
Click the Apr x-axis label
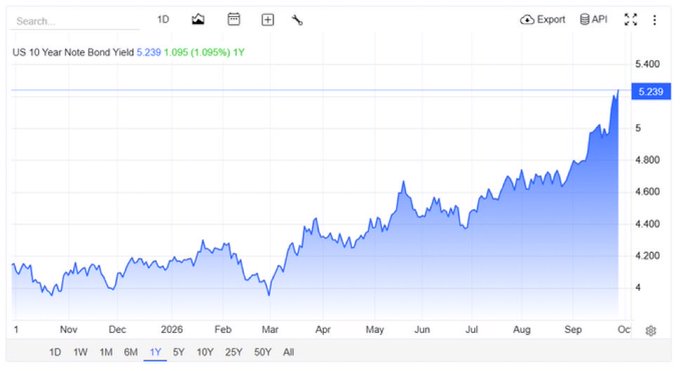323,329
